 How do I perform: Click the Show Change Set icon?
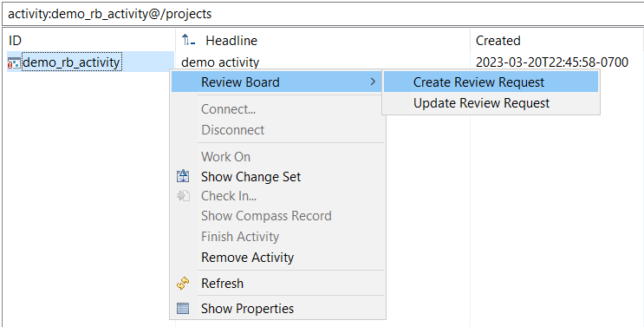(x=183, y=177)
